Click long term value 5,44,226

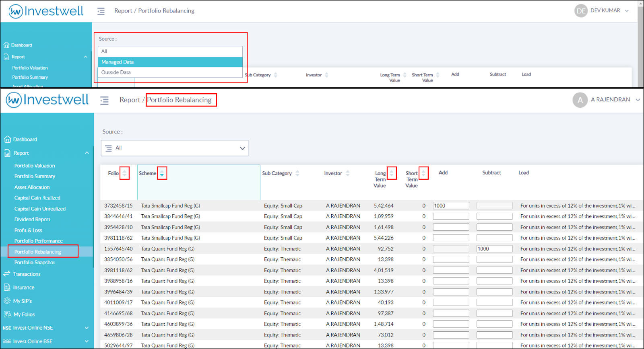(x=384, y=238)
